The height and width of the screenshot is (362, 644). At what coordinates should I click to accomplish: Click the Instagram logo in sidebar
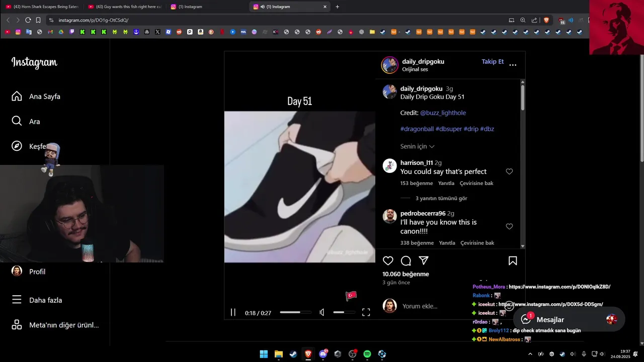34,62
